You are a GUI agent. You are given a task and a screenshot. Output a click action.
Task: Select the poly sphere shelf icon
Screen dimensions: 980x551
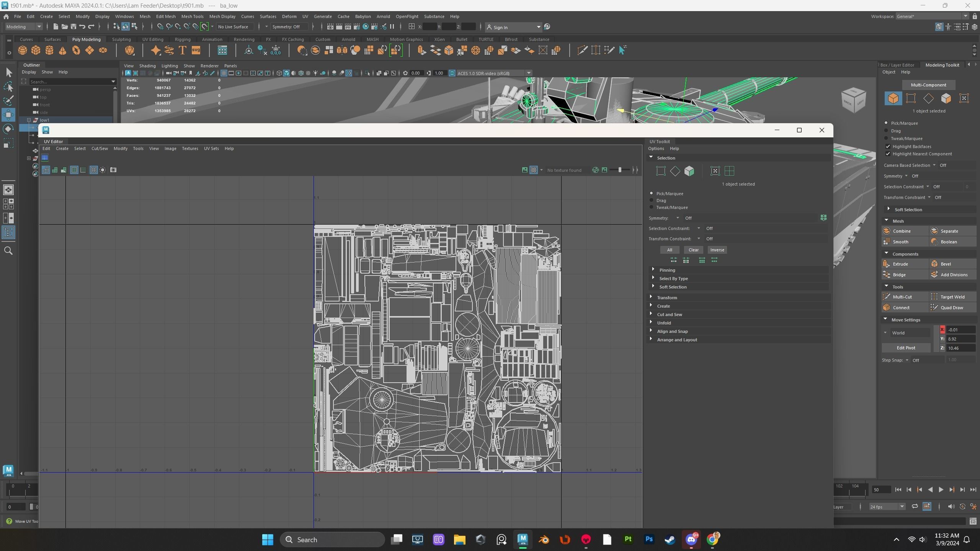click(23, 51)
